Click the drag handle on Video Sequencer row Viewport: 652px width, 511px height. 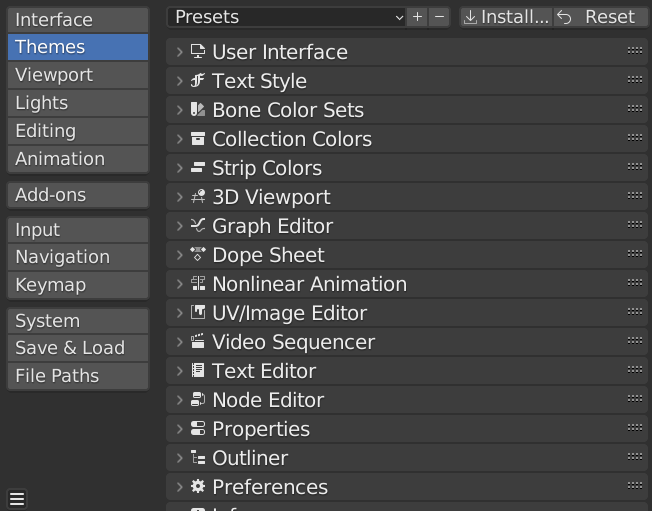click(635, 341)
